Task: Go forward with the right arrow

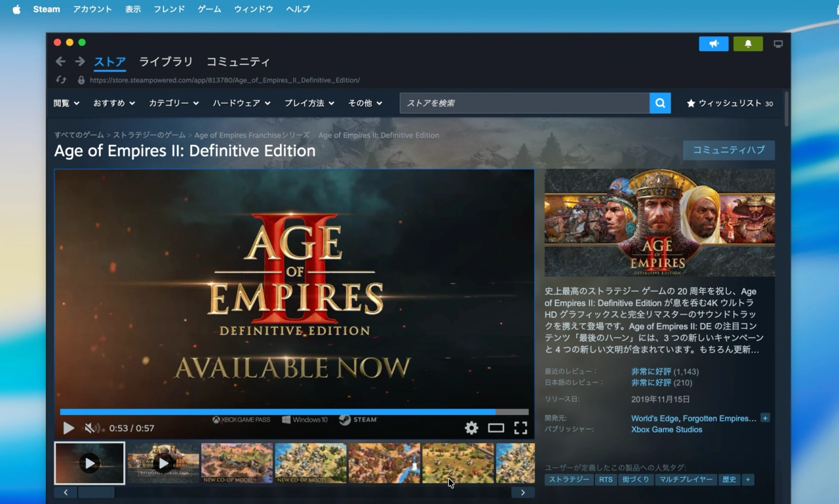Action: [80, 62]
